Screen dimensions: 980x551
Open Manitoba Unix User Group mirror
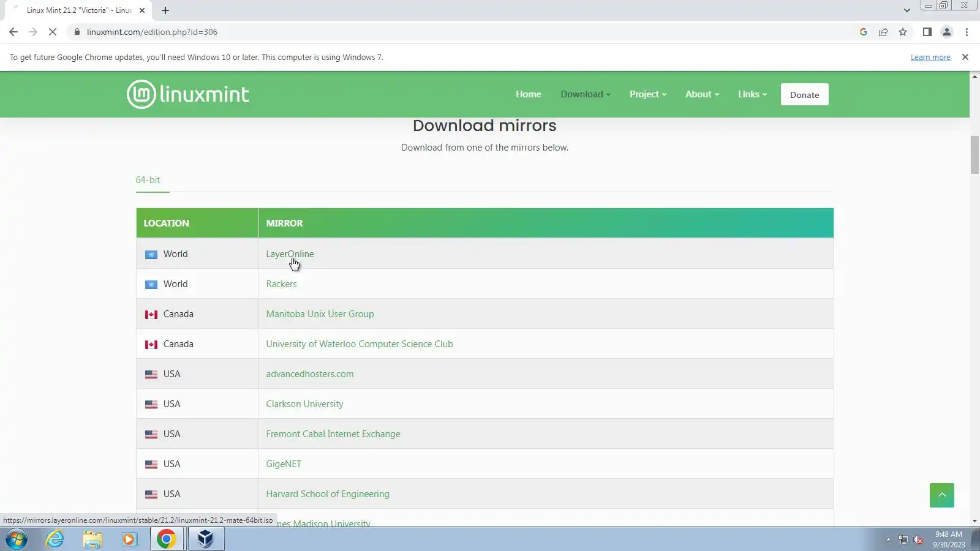(x=320, y=314)
